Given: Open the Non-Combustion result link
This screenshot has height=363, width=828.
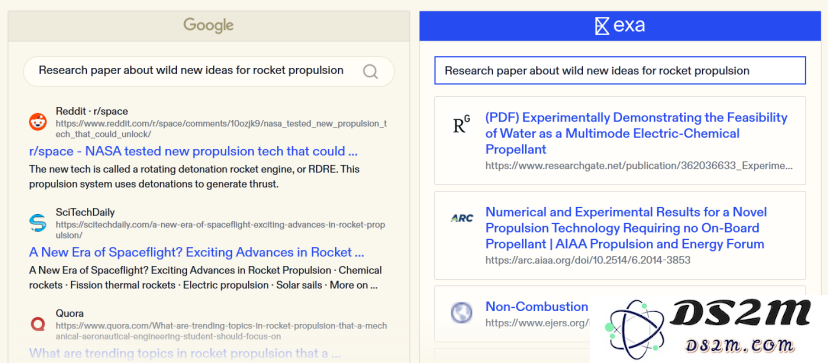Looking at the screenshot, I should [x=537, y=306].
